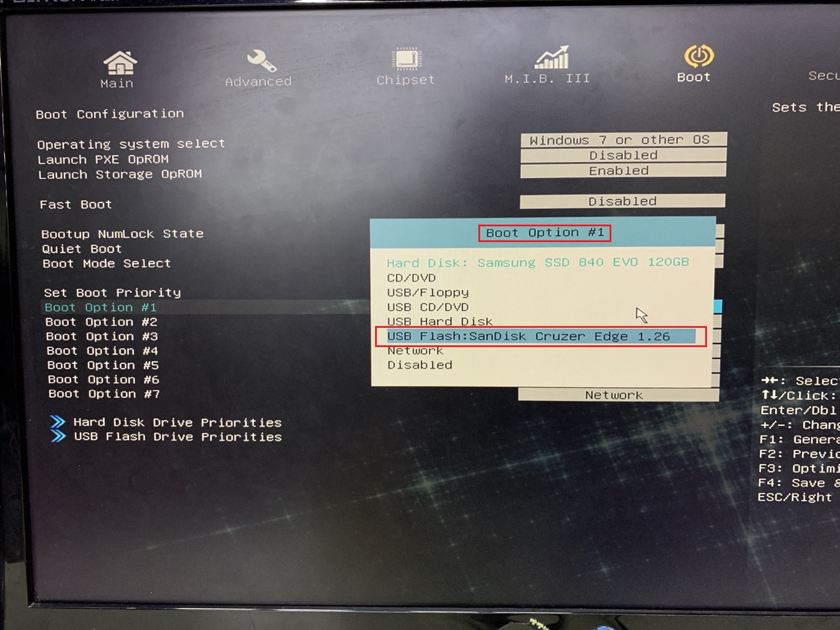The height and width of the screenshot is (630, 840).
Task: Open the partially visible Security tab
Action: [x=824, y=75]
